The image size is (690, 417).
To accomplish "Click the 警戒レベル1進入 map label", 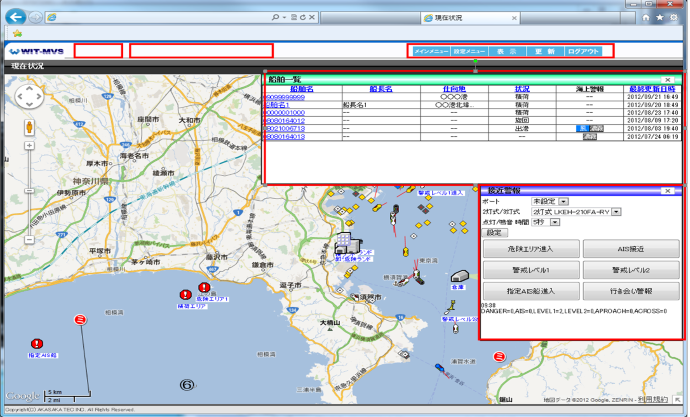I will pos(441,193).
